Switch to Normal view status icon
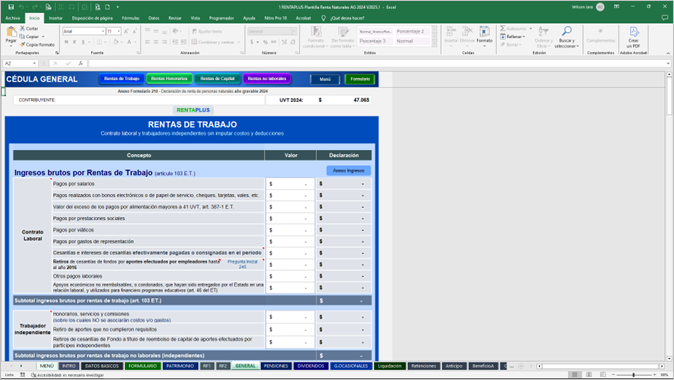The image size is (674, 380). [574, 375]
